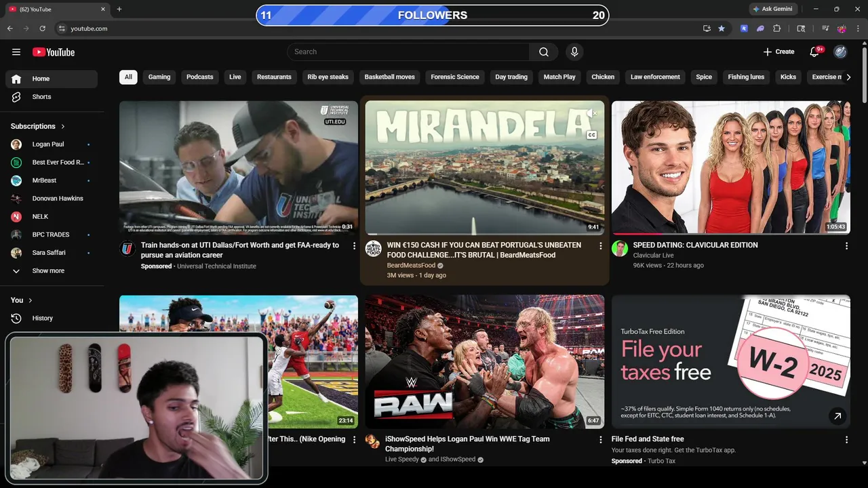Open Universal Technical Institute sponsor link

pyautogui.click(x=216, y=266)
